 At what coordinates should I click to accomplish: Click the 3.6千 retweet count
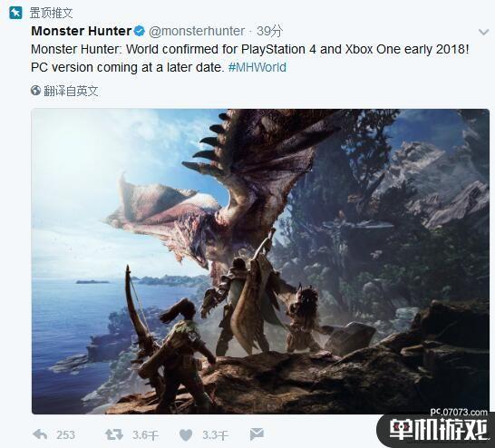point(145,435)
